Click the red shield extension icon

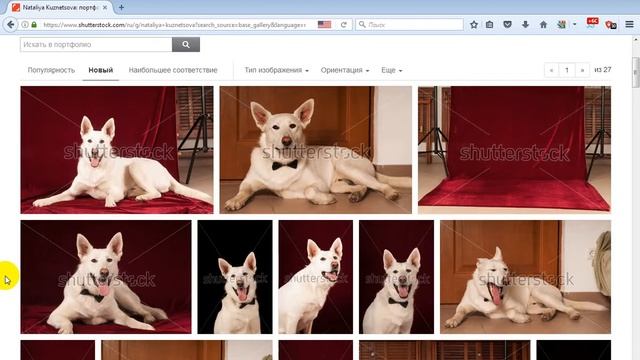pos(611,24)
